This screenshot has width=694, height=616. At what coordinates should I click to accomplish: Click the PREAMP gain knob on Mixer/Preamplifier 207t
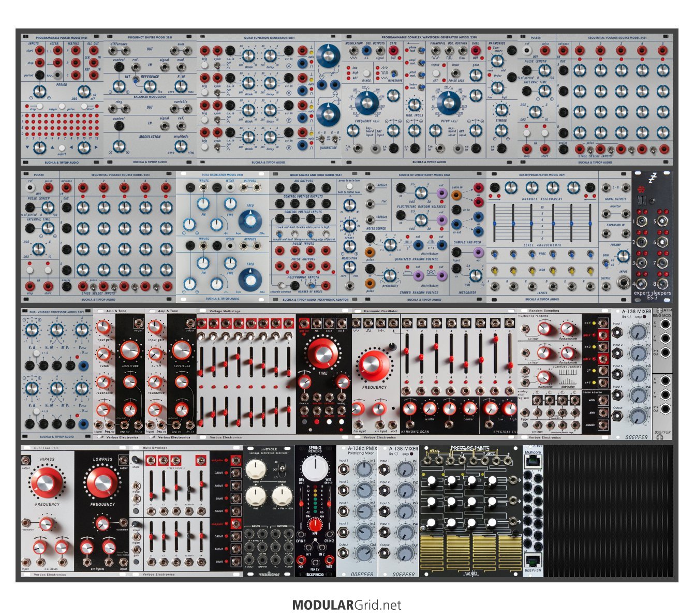623,256
